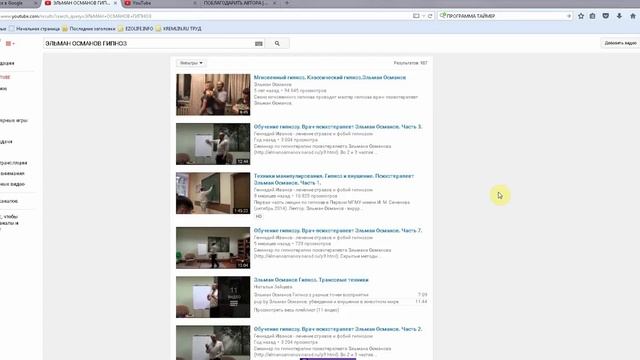The width and height of the screenshot is (640, 360).
Task: Show bookmarks list clipboard icon
Action: pos(593,16)
